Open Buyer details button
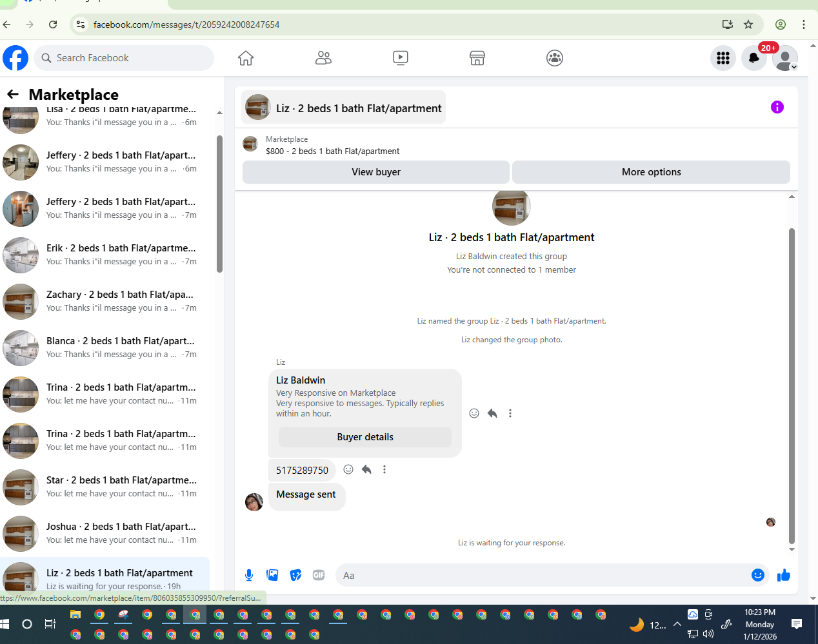Screen dimensions: 818x644 365,437
